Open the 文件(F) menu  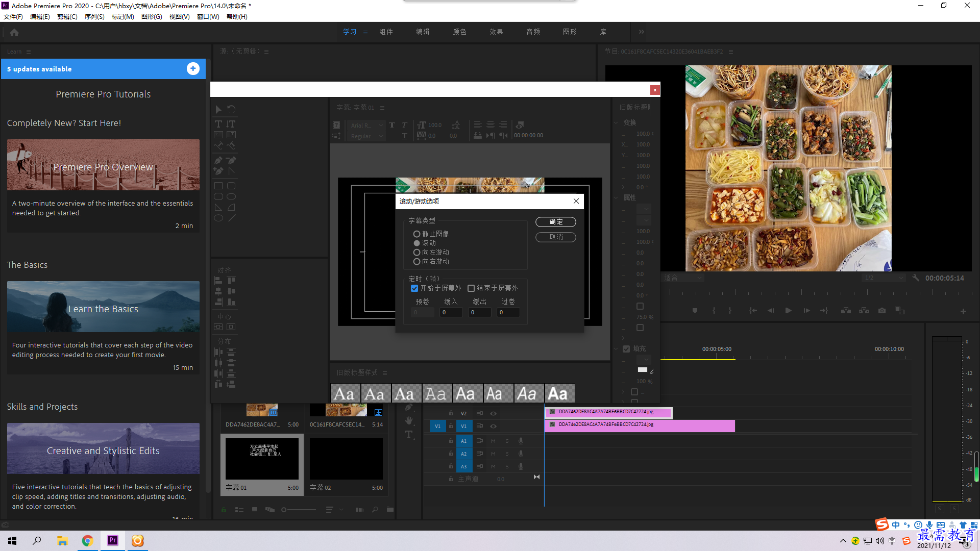click(x=13, y=16)
